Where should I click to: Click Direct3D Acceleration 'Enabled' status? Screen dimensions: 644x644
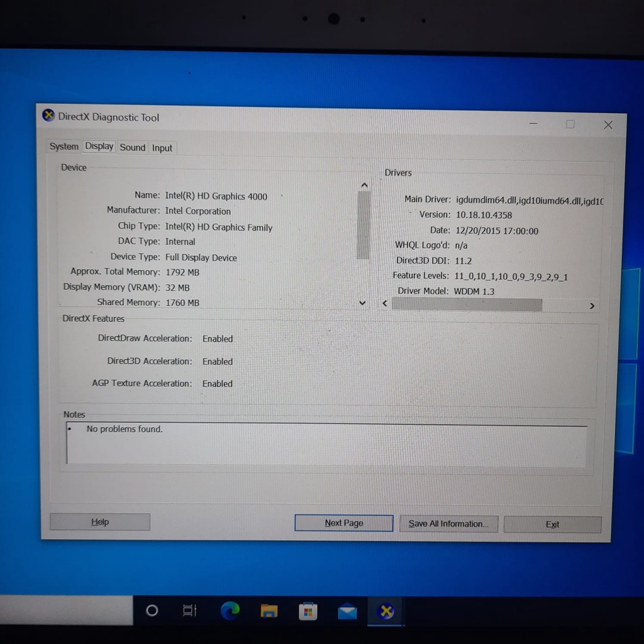point(217,362)
